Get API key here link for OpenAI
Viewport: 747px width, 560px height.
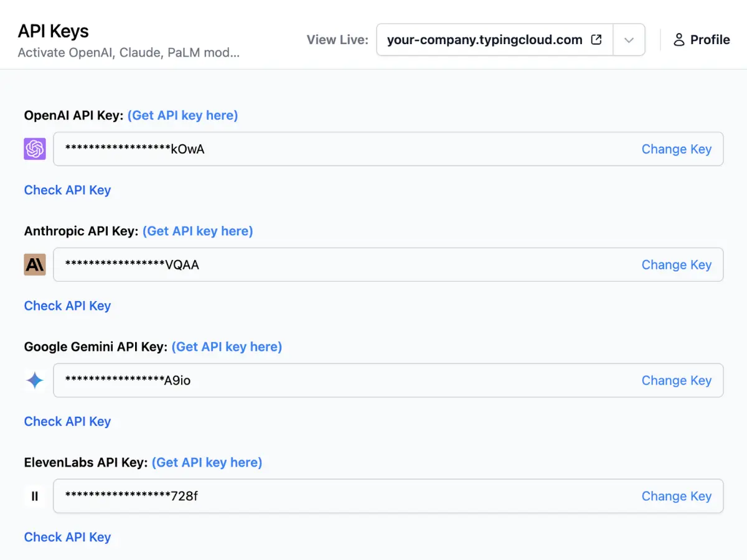point(182,115)
